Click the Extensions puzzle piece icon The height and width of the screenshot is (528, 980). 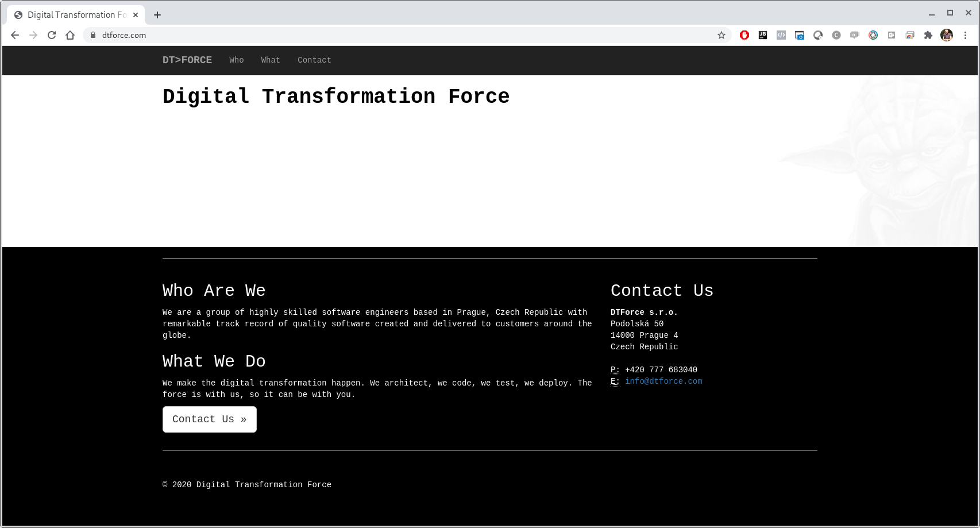click(928, 35)
